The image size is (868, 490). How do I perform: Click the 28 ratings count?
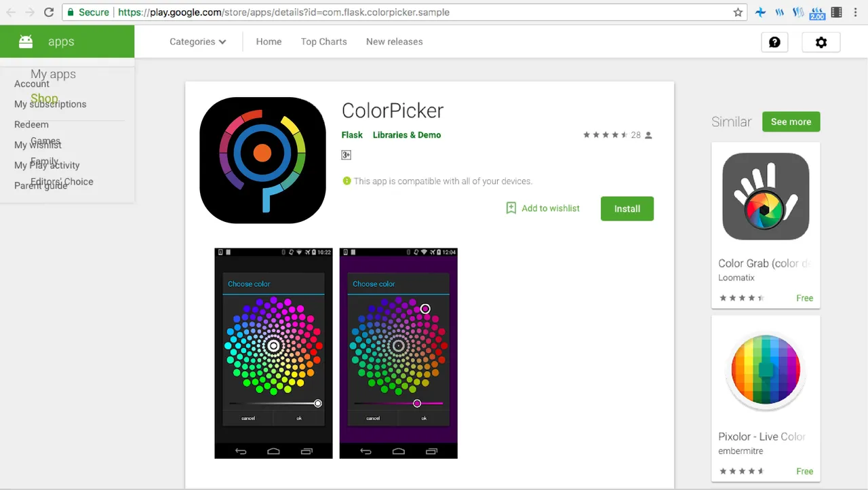[x=635, y=135]
